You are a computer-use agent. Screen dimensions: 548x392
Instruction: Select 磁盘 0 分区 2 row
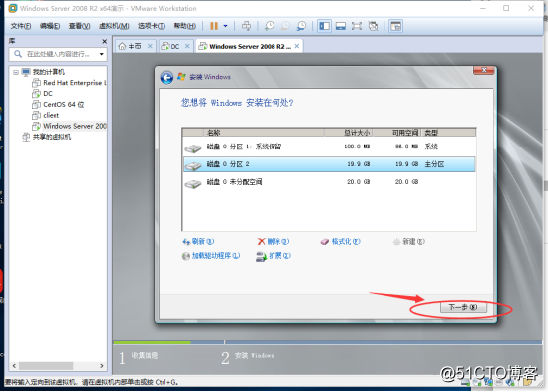[329, 164]
